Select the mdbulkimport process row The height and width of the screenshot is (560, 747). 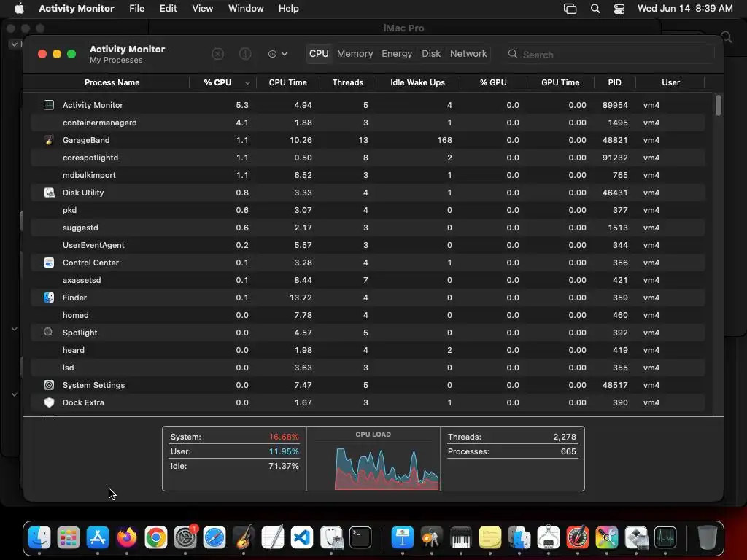tap(368, 175)
